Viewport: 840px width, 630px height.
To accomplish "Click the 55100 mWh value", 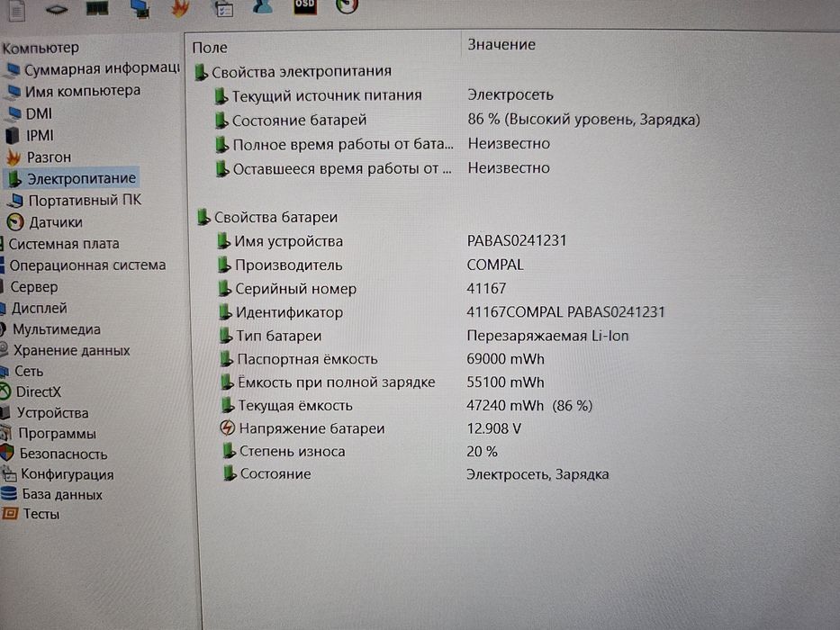I will (x=505, y=382).
